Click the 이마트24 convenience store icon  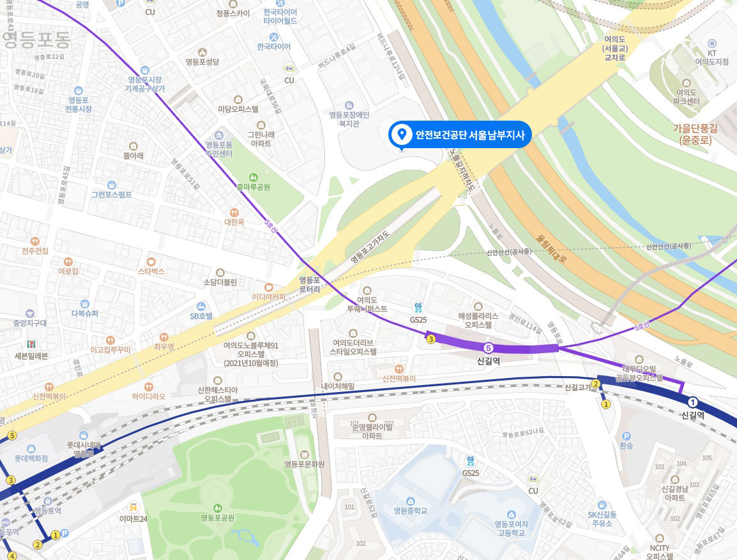point(133,508)
